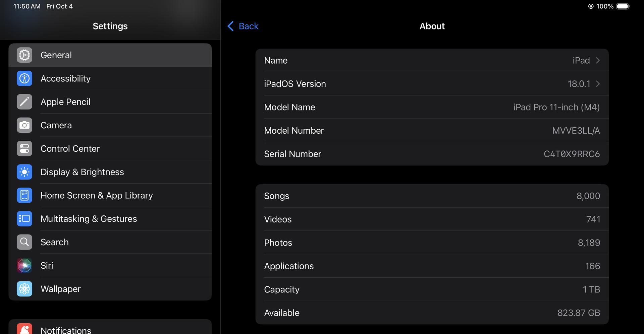Image resolution: width=644 pixels, height=334 pixels.
Task: Expand iPadOS Version row chevron
Action: pyautogui.click(x=598, y=84)
